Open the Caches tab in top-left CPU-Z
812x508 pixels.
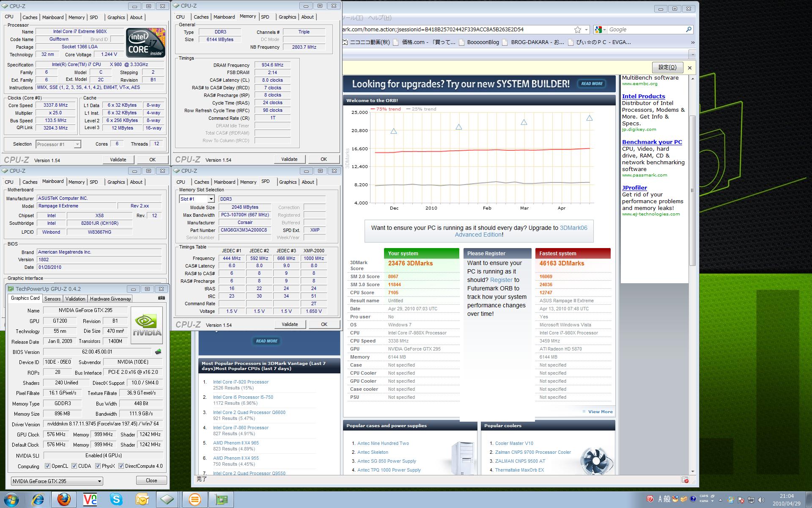[x=30, y=17]
